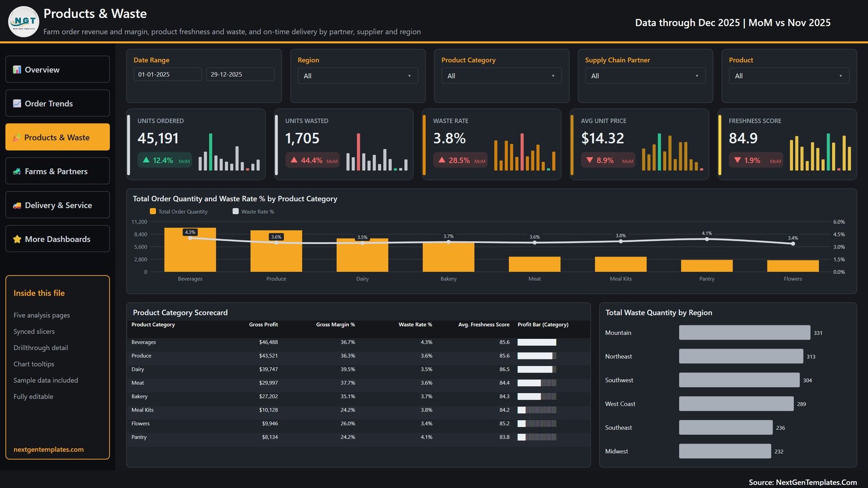Click the Mountain region waste bar

(x=745, y=332)
